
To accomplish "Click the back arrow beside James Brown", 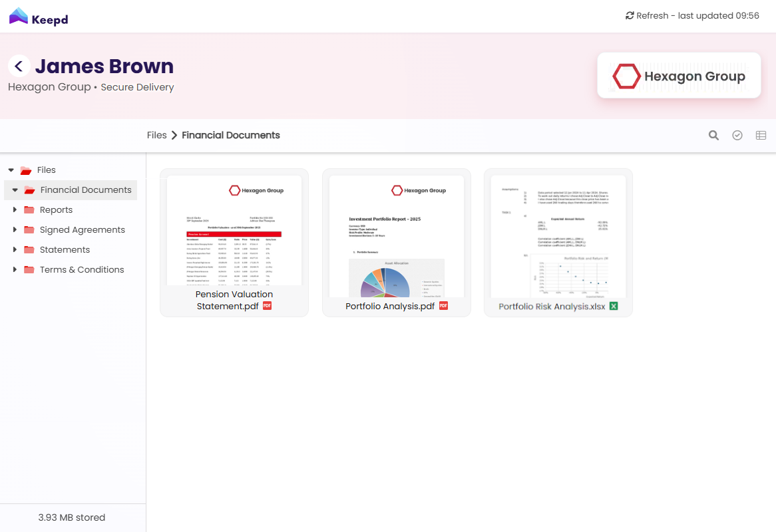I will [x=19, y=66].
